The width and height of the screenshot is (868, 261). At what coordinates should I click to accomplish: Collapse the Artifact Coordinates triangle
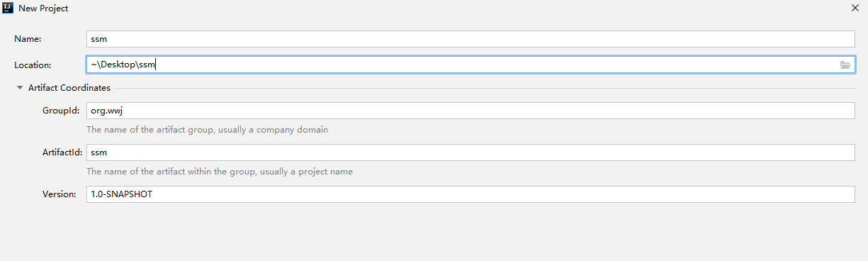[x=20, y=88]
